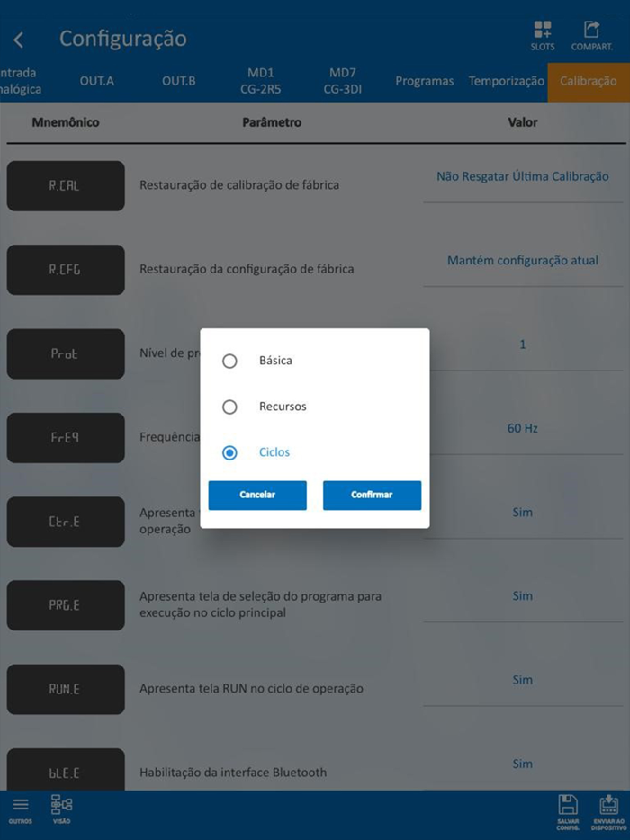
Task: Click the Programas tab
Action: click(x=424, y=80)
